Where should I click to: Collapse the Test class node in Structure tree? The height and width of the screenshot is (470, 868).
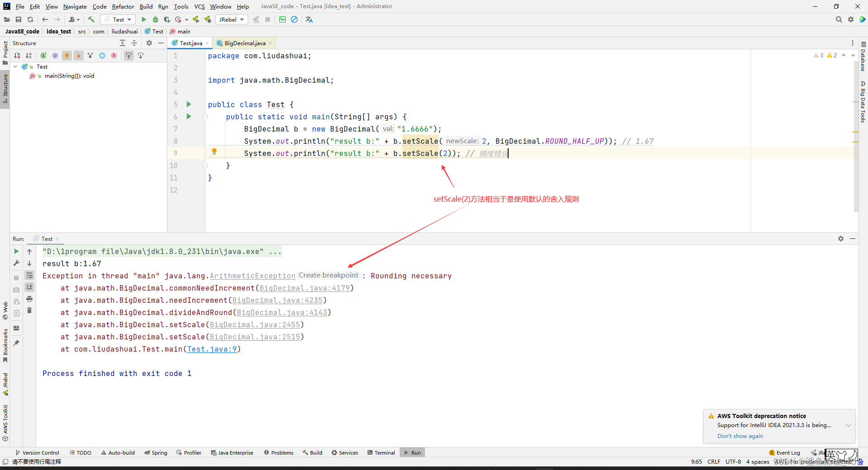coord(15,66)
